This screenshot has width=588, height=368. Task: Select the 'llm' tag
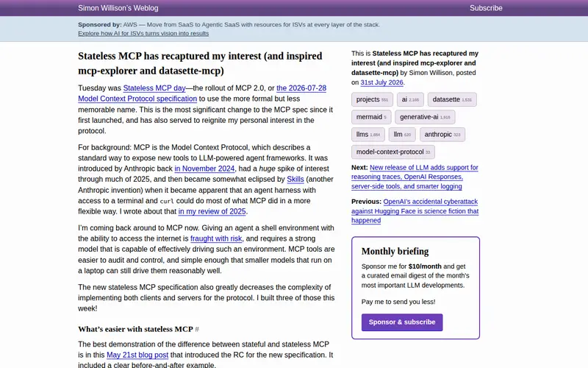(402, 135)
